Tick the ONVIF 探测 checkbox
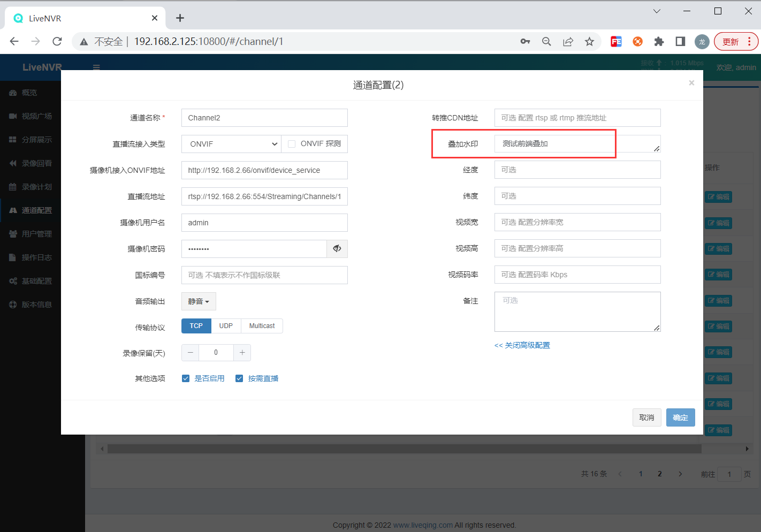Viewport: 761px width, 532px height. (292, 144)
